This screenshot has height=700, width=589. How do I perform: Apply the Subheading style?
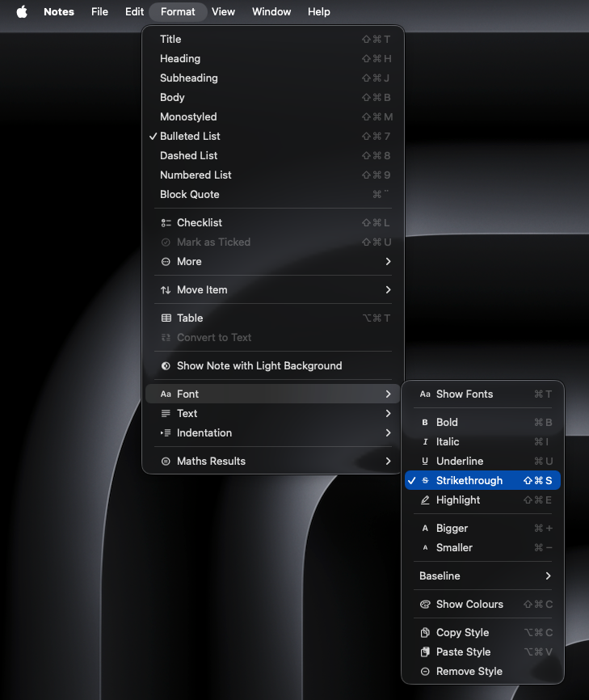pyautogui.click(x=272, y=78)
